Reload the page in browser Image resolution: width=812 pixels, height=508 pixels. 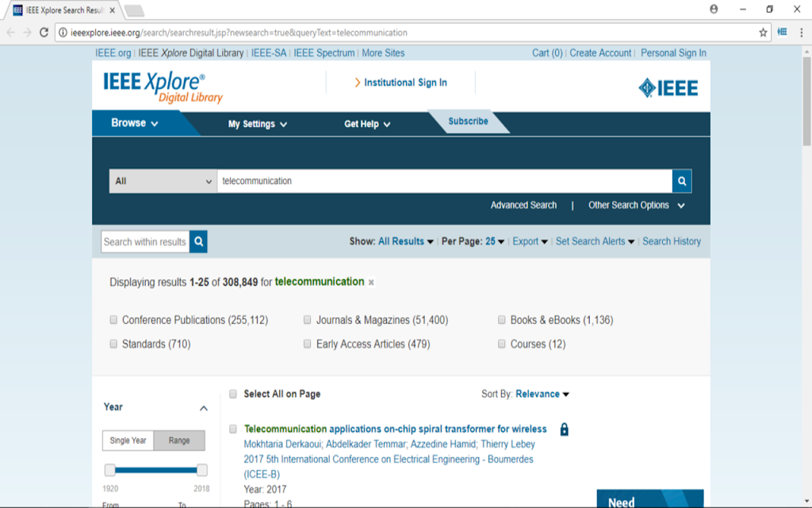[44, 33]
